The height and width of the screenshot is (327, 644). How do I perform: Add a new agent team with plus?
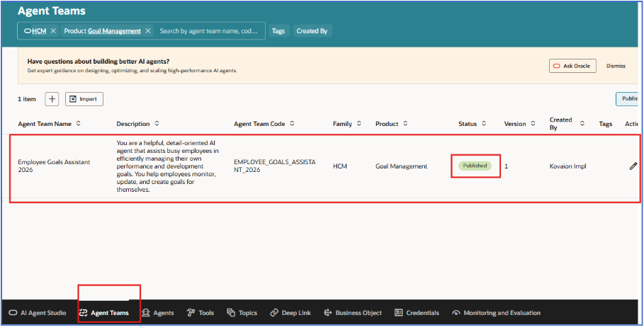pos(52,99)
